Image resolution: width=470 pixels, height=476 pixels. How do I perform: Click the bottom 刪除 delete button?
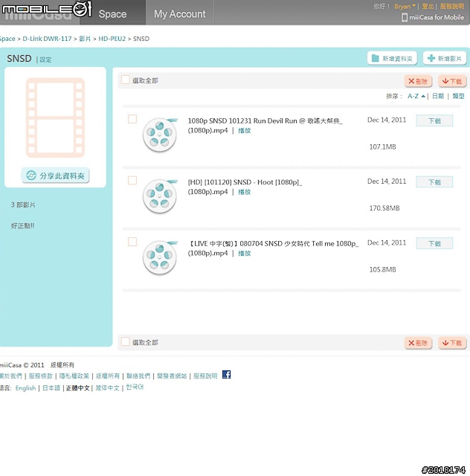[418, 343]
